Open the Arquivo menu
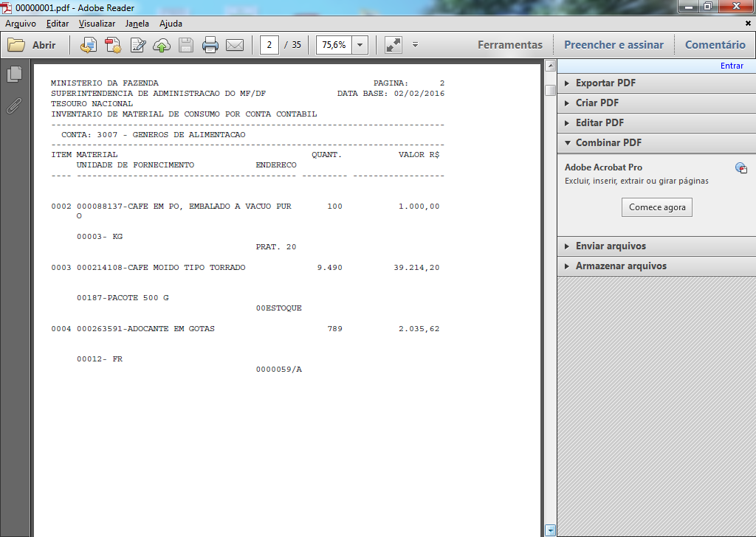 click(x=21, y=24)
